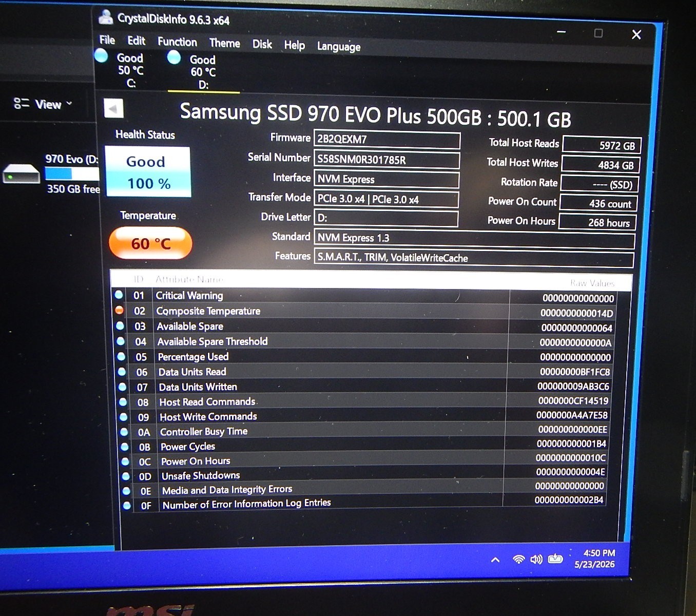
Task: Select the Host Write Commands attribute name
Action: tap(208, 417)
